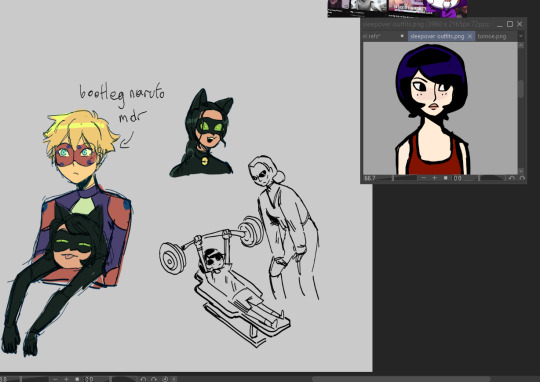
Task: Fit main canvas to window
Action: pyautogui.click(x=77, y=379)
